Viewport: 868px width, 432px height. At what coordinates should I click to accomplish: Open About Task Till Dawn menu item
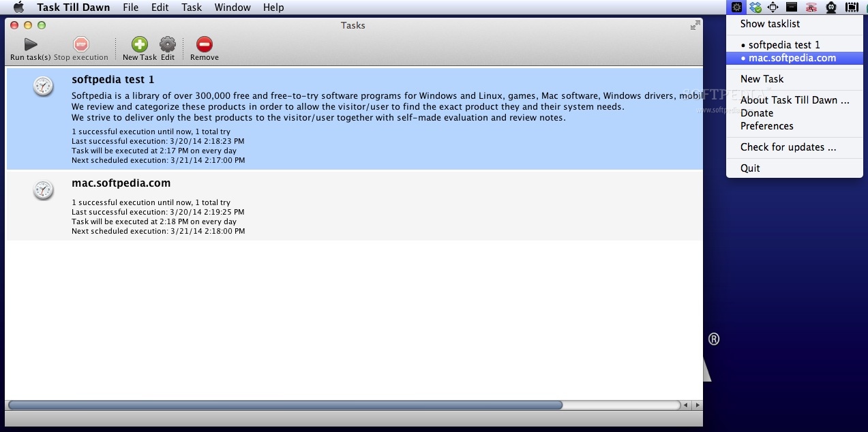point(794,100)
